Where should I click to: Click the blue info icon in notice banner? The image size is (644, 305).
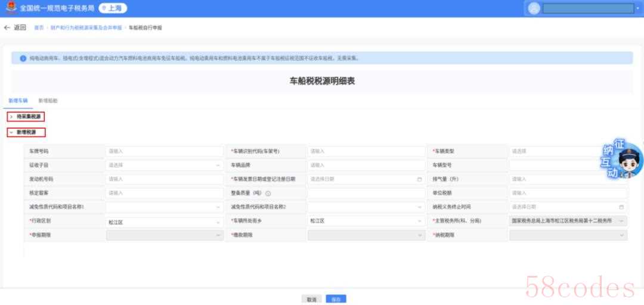click(23, 58)
